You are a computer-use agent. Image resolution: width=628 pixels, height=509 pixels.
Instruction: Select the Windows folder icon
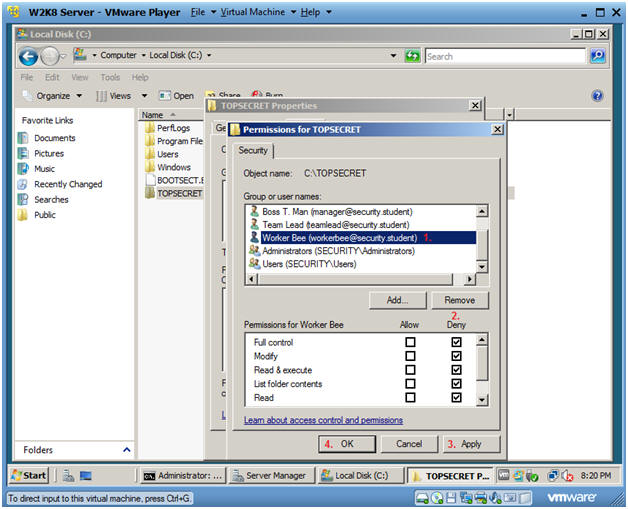click(x=150, y=167)
